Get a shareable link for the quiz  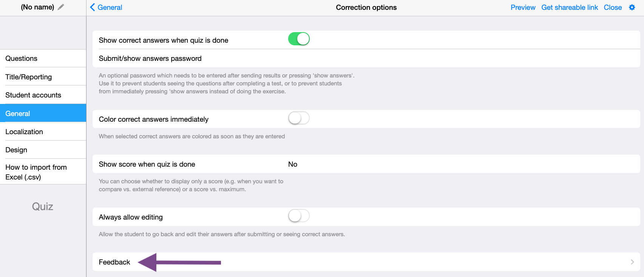click(569, 7)
